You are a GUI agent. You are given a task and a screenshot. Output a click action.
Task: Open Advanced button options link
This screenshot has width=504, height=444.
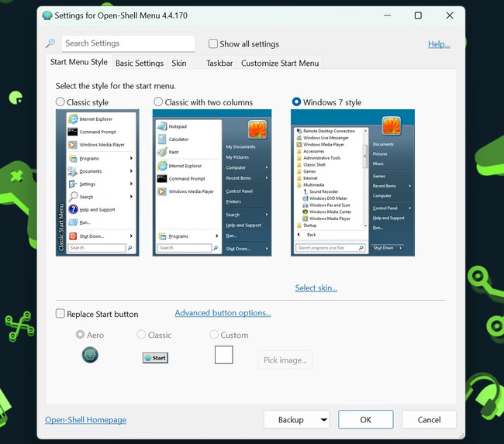(x=223, y=313)
